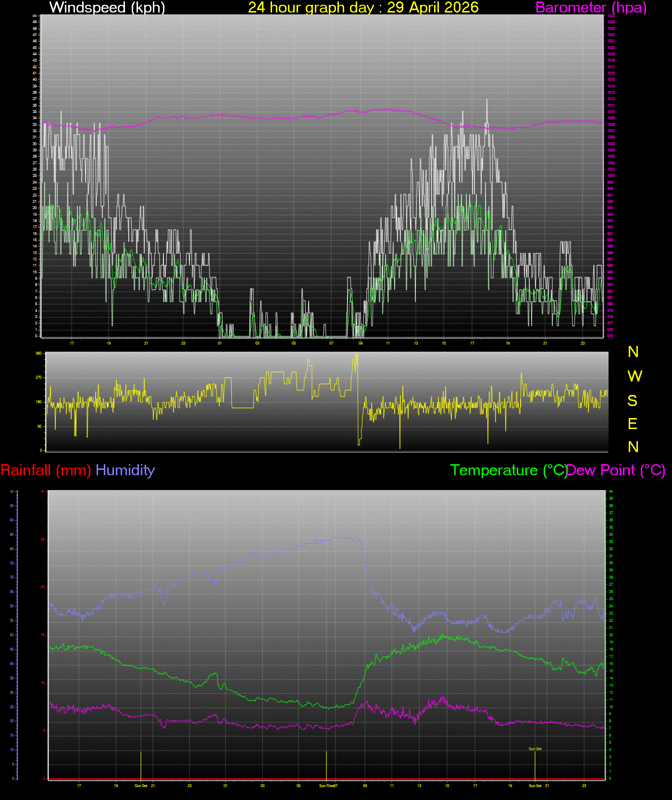Select "180" on the wind direction axis
This screenshot has width=672, height=800.
[39, 402]
